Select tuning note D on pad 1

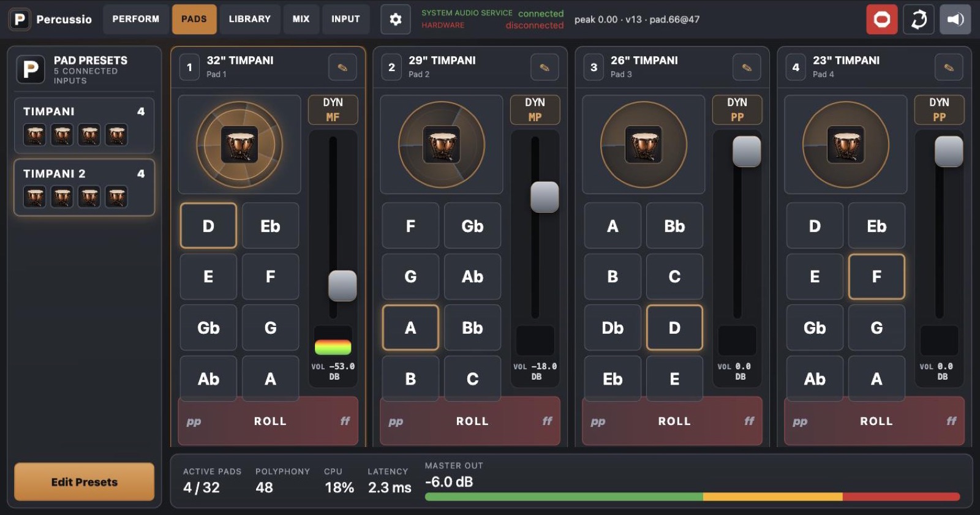[208, 226]
